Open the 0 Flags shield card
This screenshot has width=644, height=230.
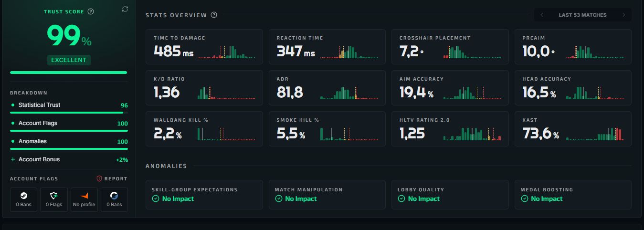tap(54, 199)
